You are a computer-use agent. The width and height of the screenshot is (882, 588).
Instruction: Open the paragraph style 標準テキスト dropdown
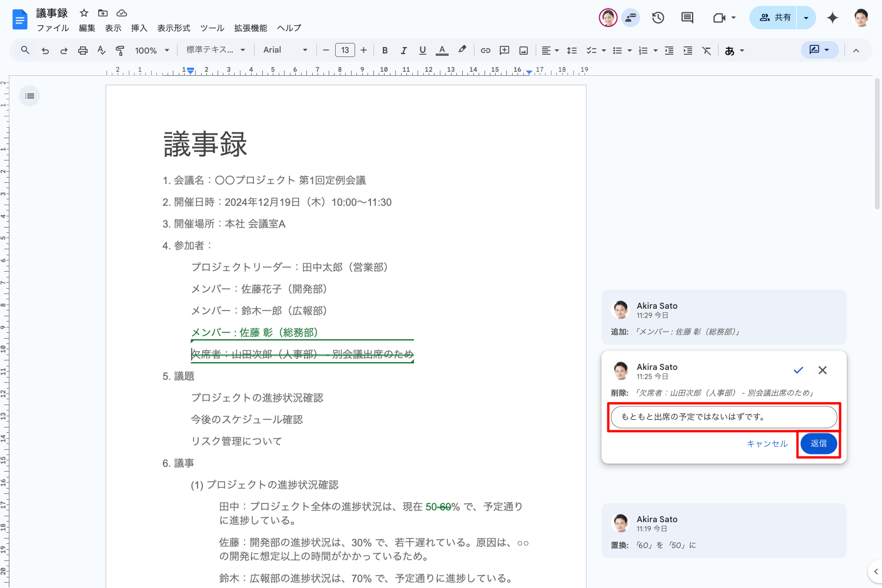click(216, 50)
